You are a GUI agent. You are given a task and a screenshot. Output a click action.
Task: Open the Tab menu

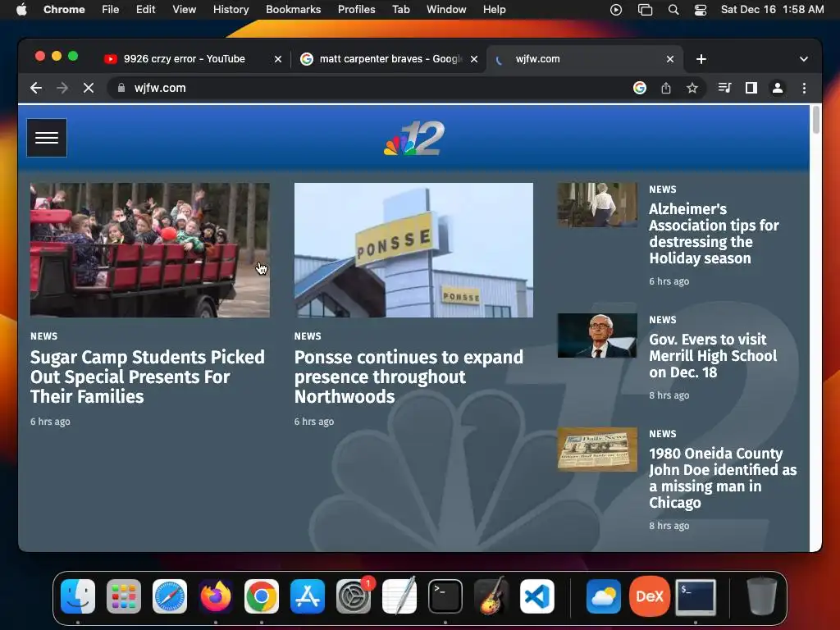click(x=400, y=9)
